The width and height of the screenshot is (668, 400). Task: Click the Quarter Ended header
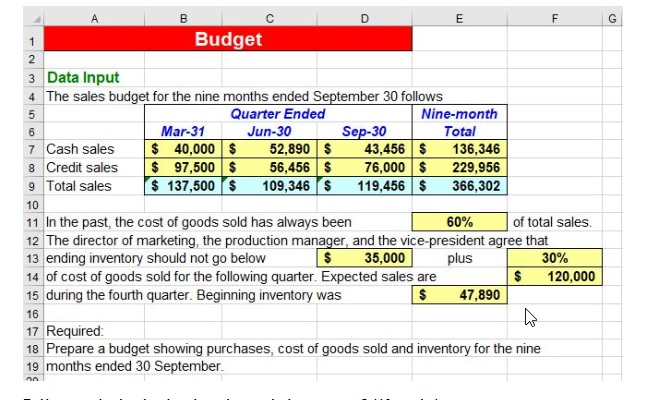pyautogui.click(x=278, y=114)
